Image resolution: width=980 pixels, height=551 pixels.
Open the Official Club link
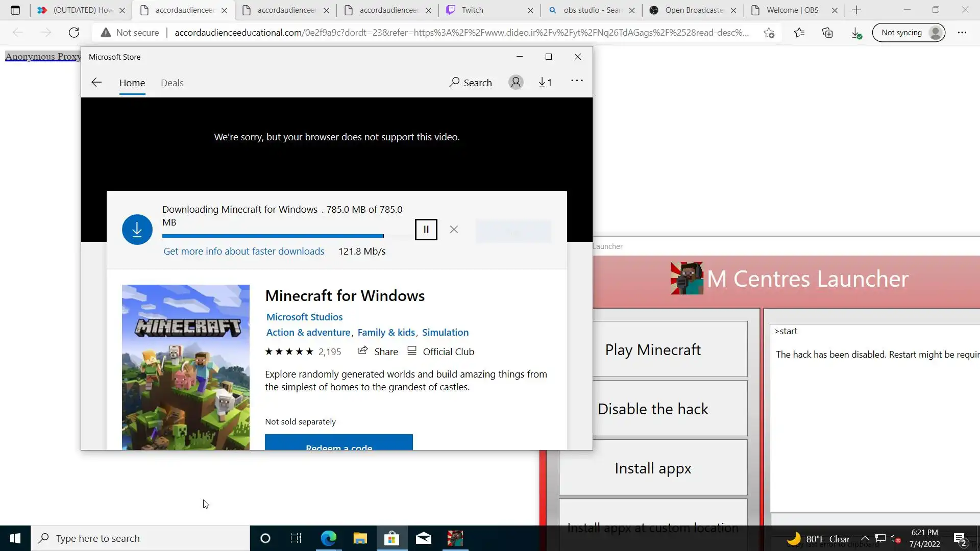click(x=448, y=352)
